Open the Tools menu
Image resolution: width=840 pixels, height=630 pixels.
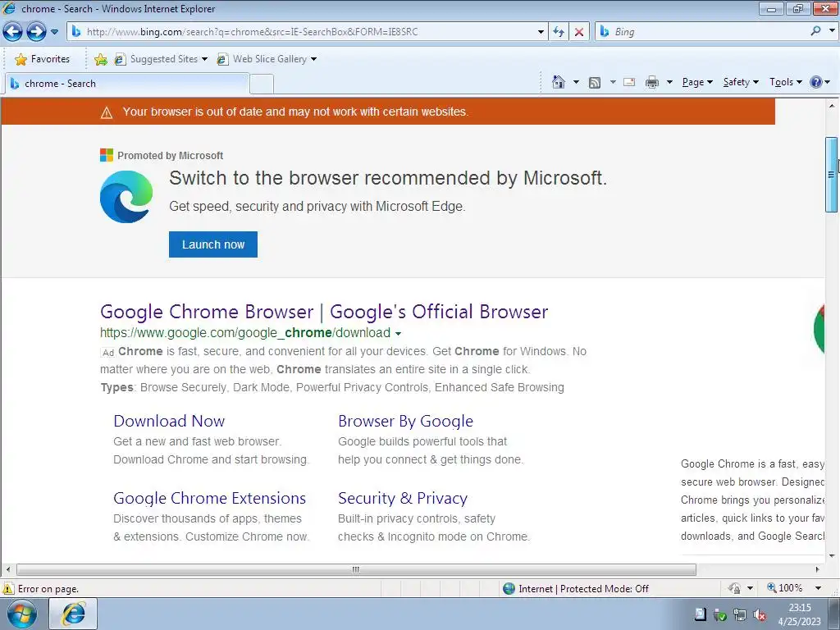[785, 82]
